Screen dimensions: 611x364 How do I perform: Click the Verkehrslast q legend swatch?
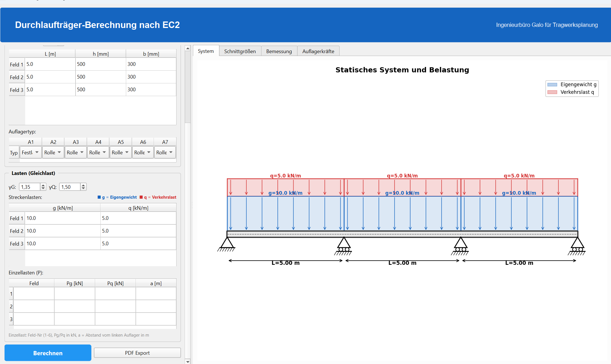[552, 92]
